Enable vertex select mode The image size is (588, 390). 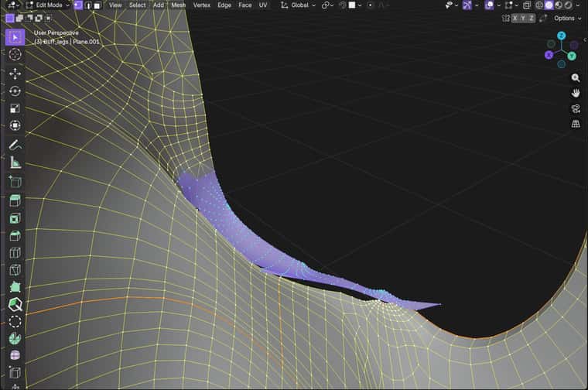coord(78,5)
